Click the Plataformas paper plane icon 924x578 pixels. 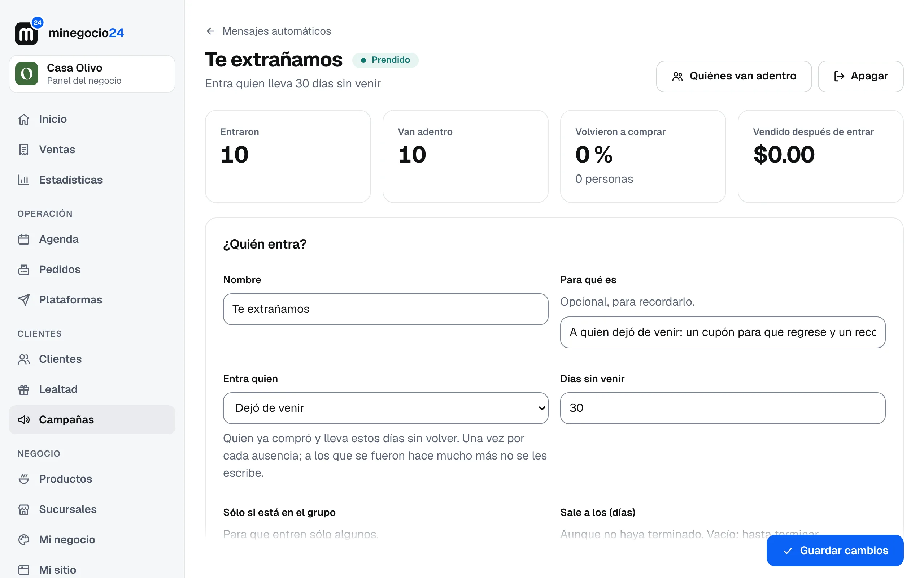click(x=24, y=300)
